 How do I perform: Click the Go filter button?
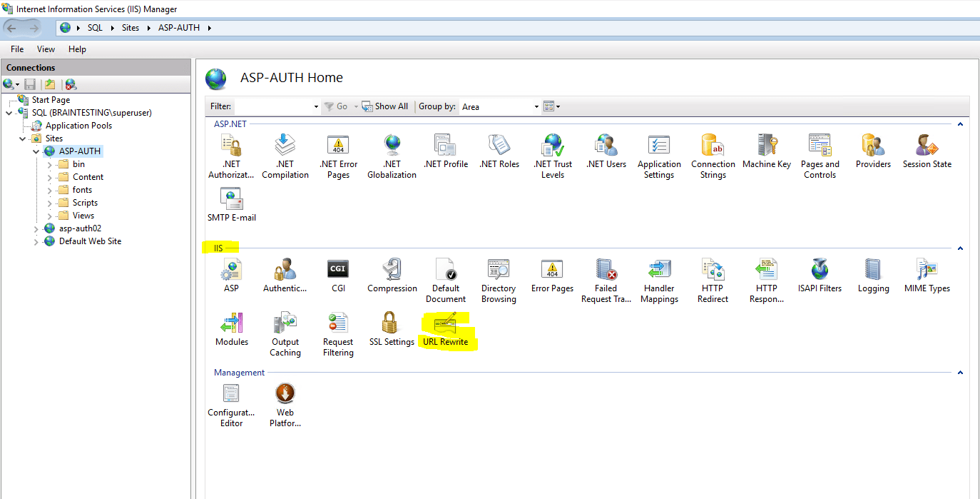pyautogui.click(x=336, y=106)
